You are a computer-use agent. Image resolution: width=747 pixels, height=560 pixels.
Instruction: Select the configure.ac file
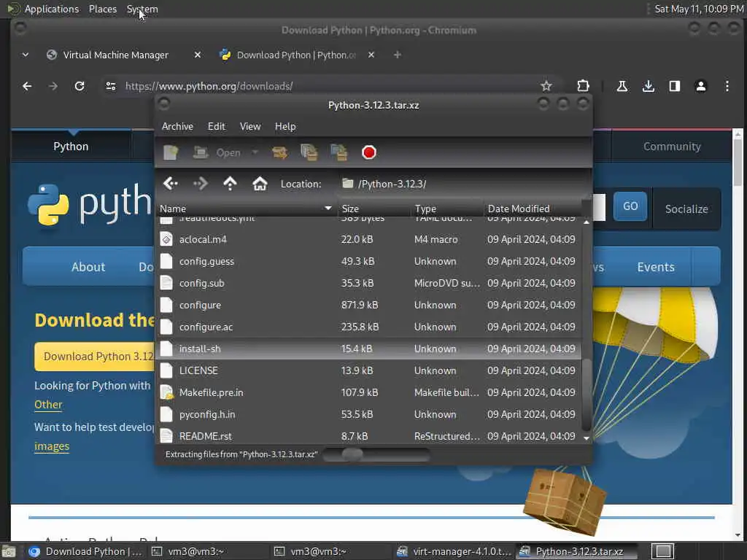point(368,327)
